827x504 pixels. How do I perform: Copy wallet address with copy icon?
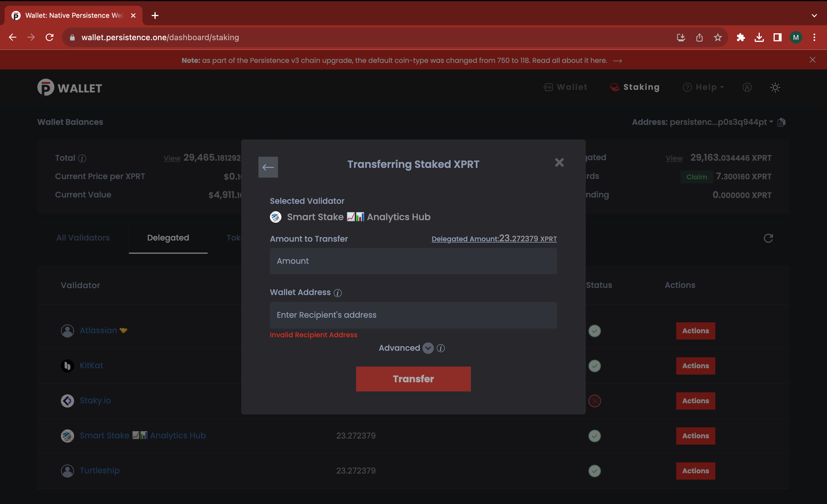click(781, 122)
